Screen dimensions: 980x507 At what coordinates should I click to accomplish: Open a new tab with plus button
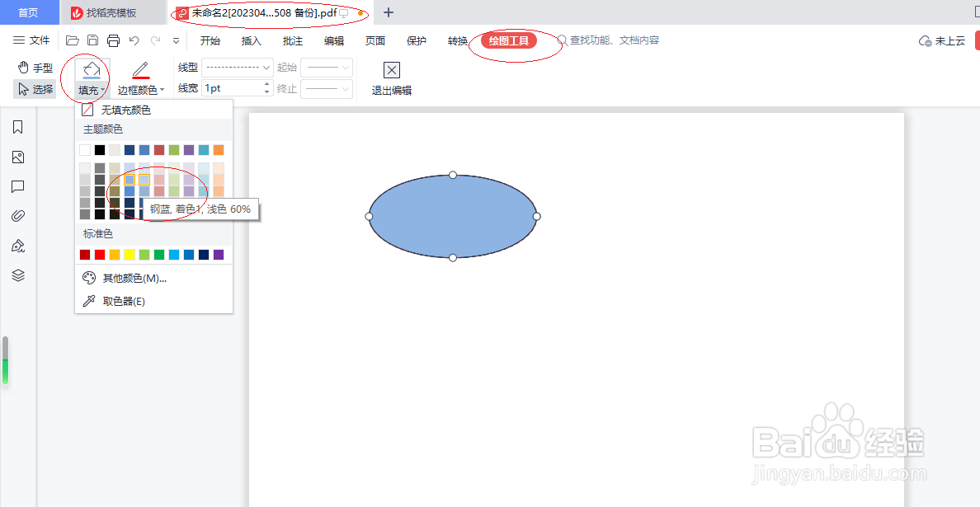click(x=389, y=12)
